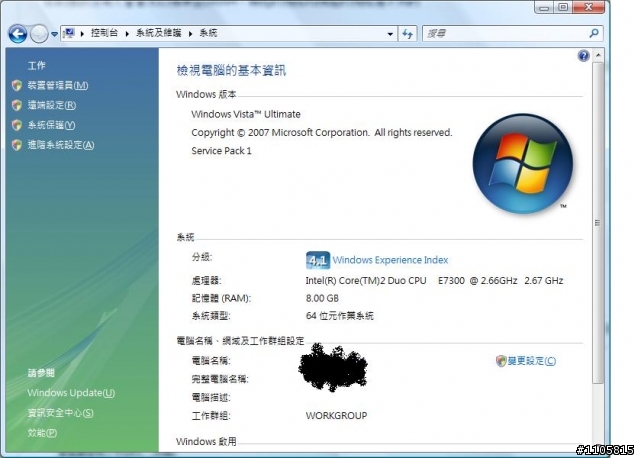This screenshot has width=640, height=458.
Task: Click the shield icon beside 變更設定
Action: tap(501, 361)
